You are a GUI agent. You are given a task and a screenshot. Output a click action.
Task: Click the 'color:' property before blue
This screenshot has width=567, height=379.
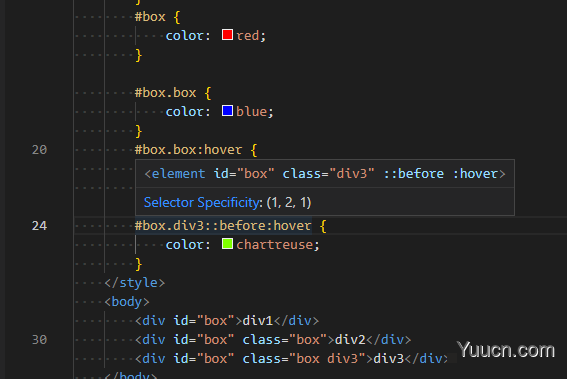188,111
